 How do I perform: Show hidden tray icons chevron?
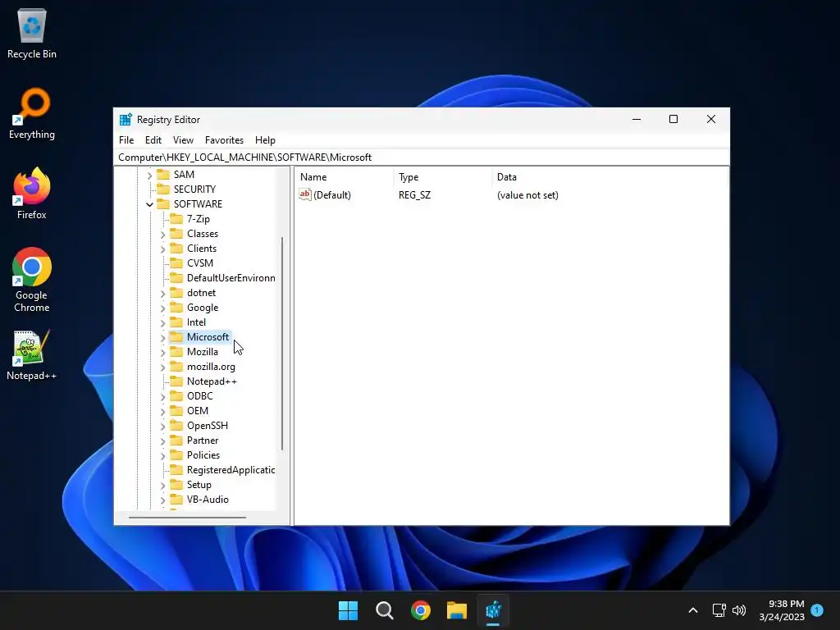[692, 610]
